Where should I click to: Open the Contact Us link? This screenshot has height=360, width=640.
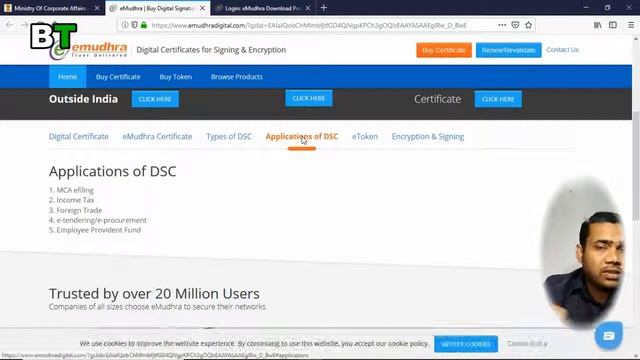pos(562,50)
